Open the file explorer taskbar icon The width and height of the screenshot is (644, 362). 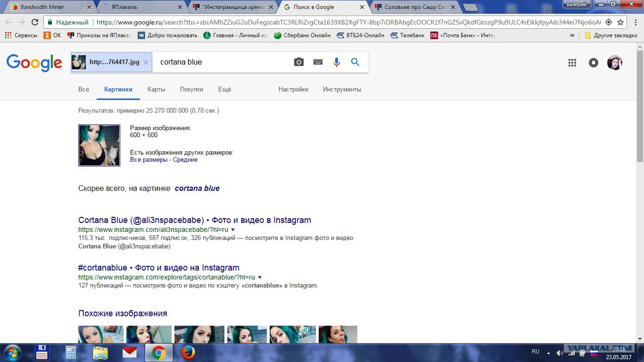[100, 353]
